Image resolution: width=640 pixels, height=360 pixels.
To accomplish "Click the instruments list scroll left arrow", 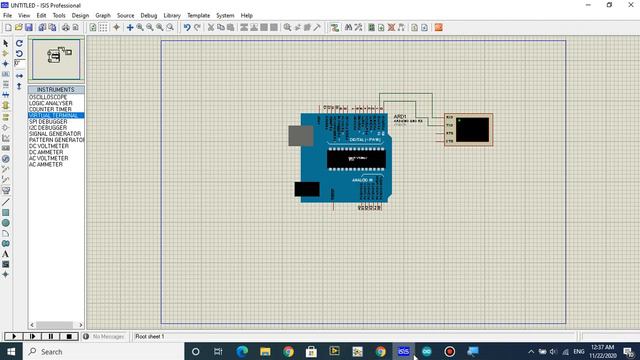I will click(x=32, y=325).
